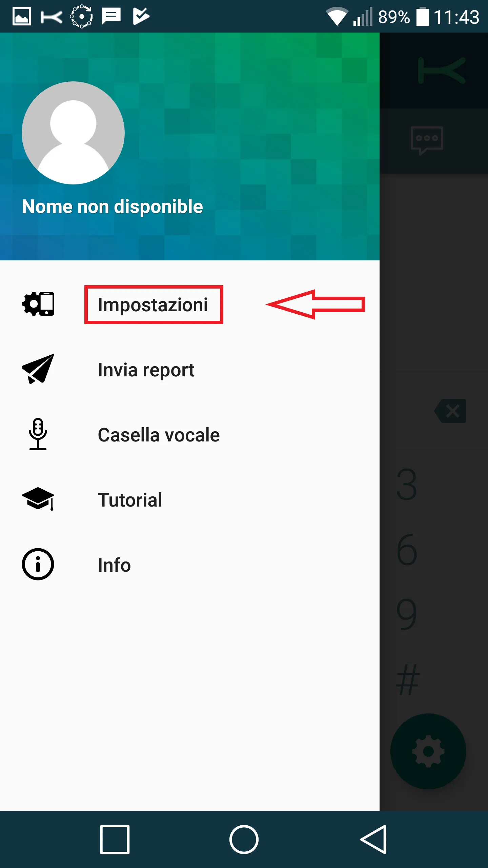Tap the Impostazioni gear-and-phone icon
This screenshot has width=488, height=868.
[x=38, y=304]
